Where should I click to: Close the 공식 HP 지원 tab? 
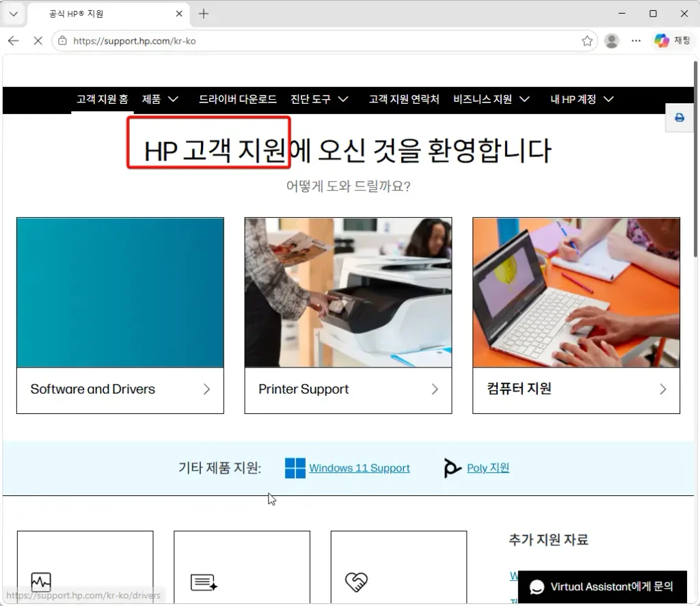pyautogui.click(x=179, y=14)
